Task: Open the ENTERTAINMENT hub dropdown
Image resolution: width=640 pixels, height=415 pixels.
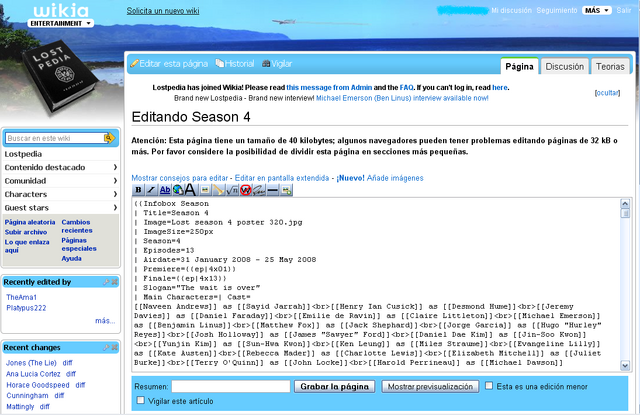Action: pos(60,24)
